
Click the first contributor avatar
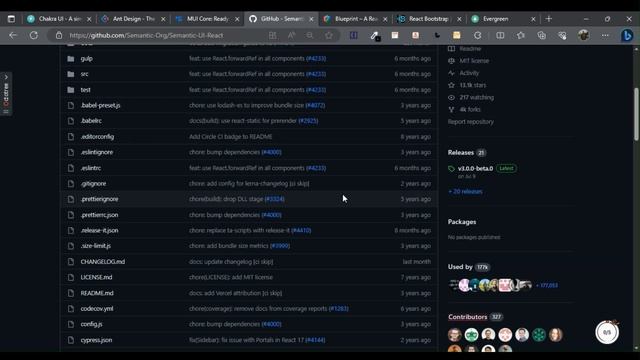pos(455,335)
